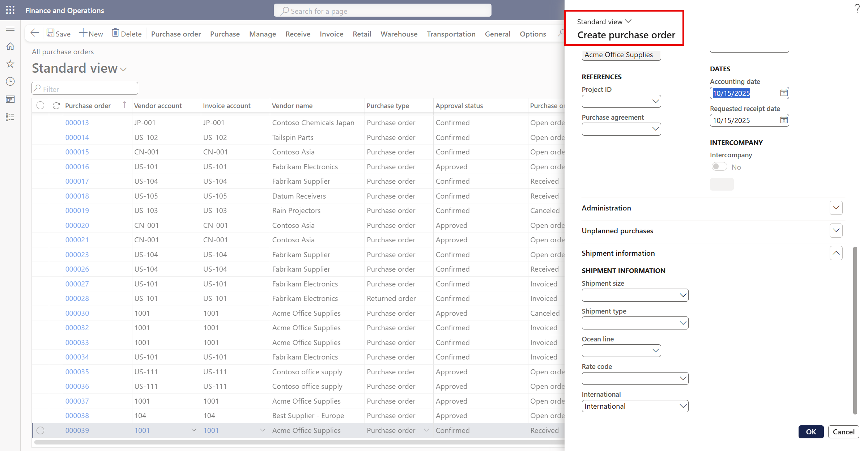Image resolution: width=868 pixels, height=451 pixels.
Task: Open the Invoice menu tab
Action: (x=331, y=34)
